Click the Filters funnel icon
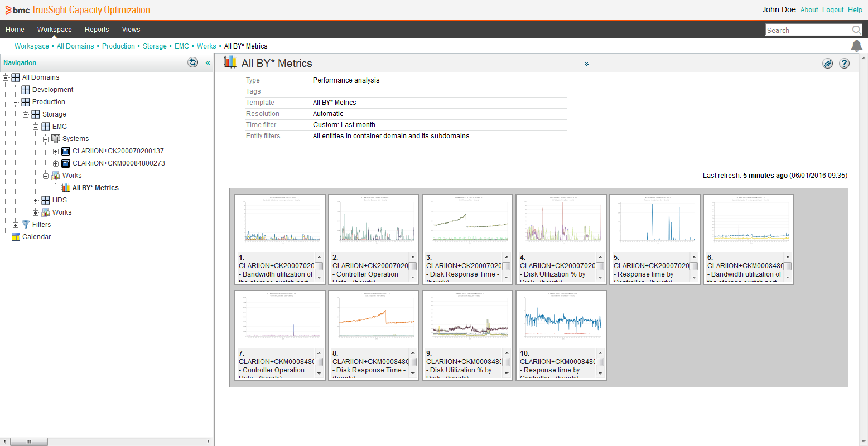 (x=26, y=225)
